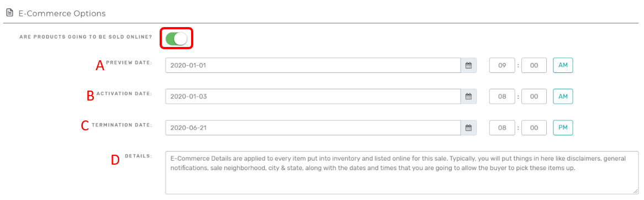This screenshot has width=644, height=200.
Task: Select the Termination Date minutes box
Action: click(x=534, y=128)
